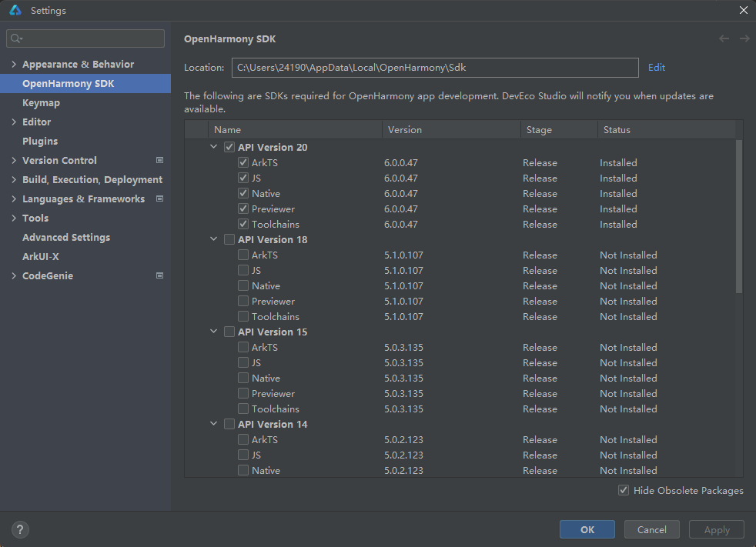Uncheck Previewer 6.0.0.47 checkbox

pos(243,208)
